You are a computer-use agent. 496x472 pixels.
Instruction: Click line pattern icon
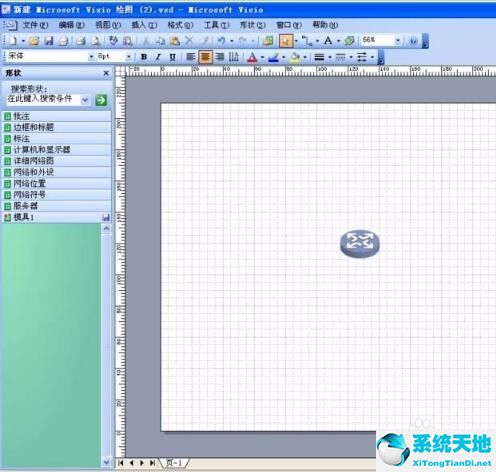pos(340,57)
